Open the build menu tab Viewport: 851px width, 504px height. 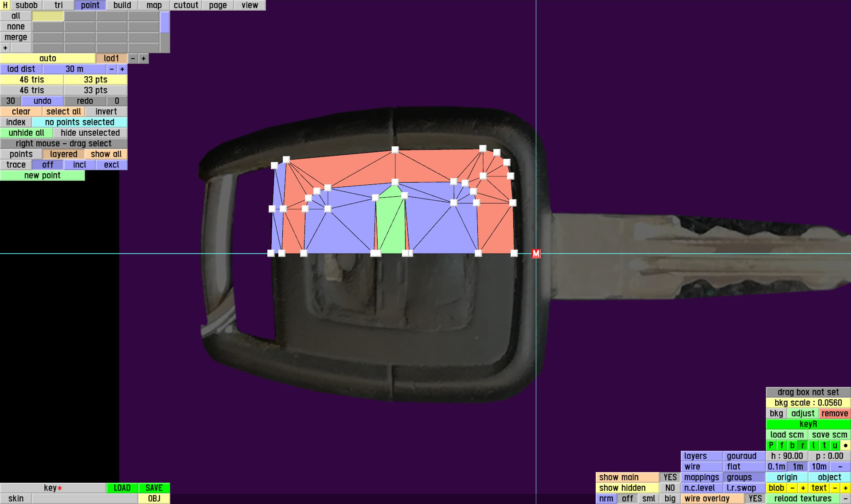tap(122, 5)
